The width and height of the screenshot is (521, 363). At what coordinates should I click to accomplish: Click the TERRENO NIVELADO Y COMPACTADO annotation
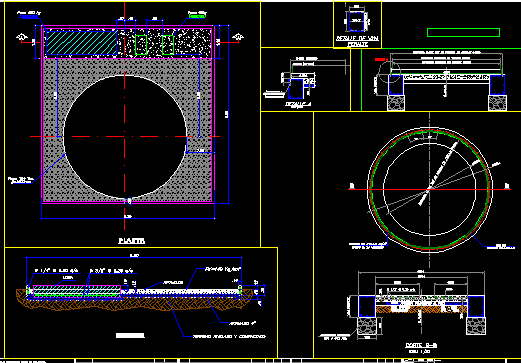tap(229, 337)
